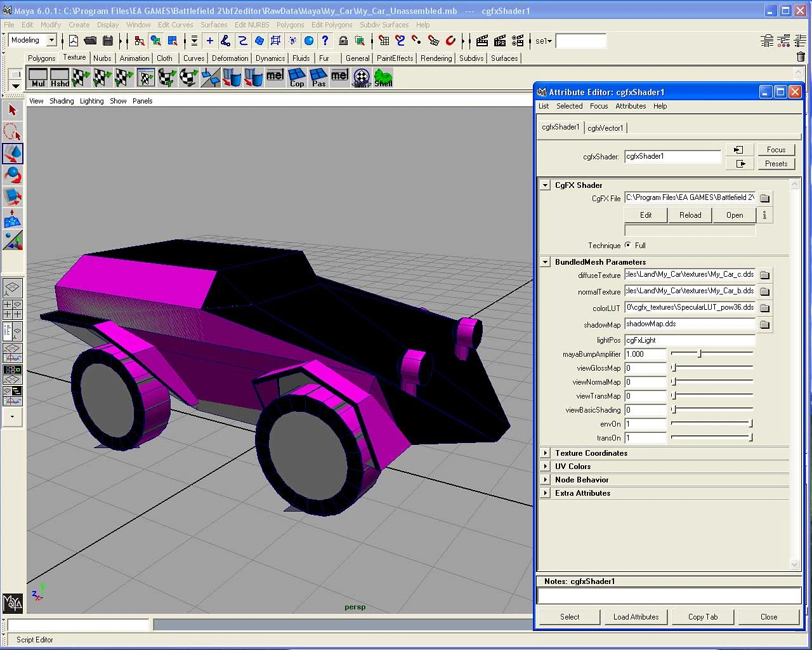The image size is (812, 650).
Task: Open the shelf trash can icon
Action: click(801, 57)
